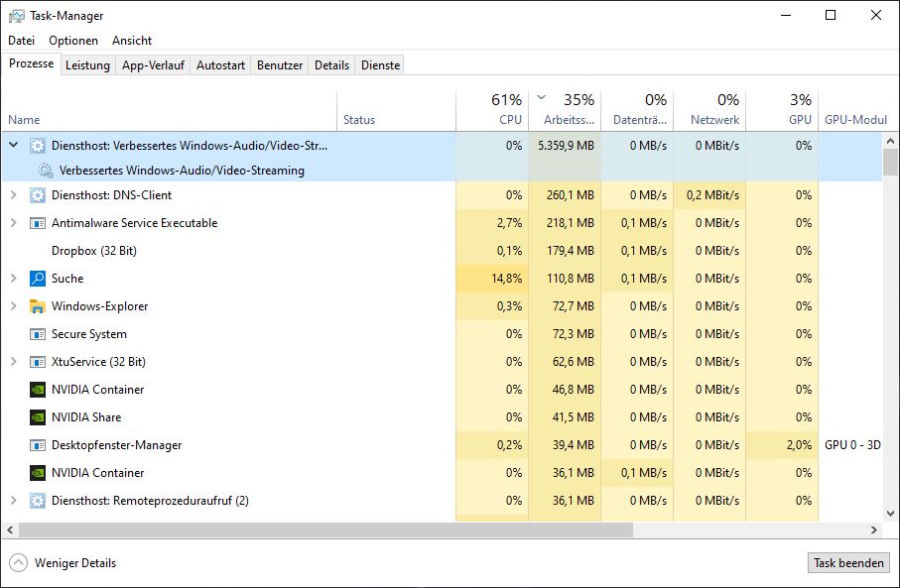Open the Datei menu
900x588 pixels.
pyautogui.click(x=21, y=40)
